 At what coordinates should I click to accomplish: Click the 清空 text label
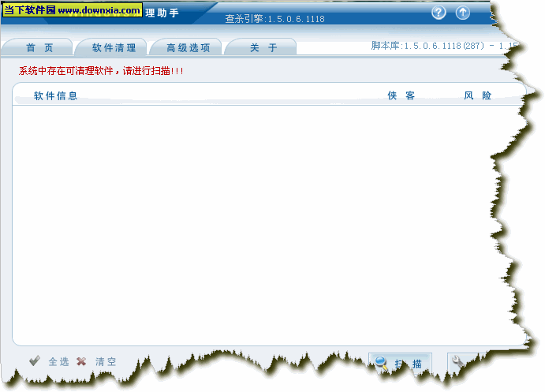[106, 362]
